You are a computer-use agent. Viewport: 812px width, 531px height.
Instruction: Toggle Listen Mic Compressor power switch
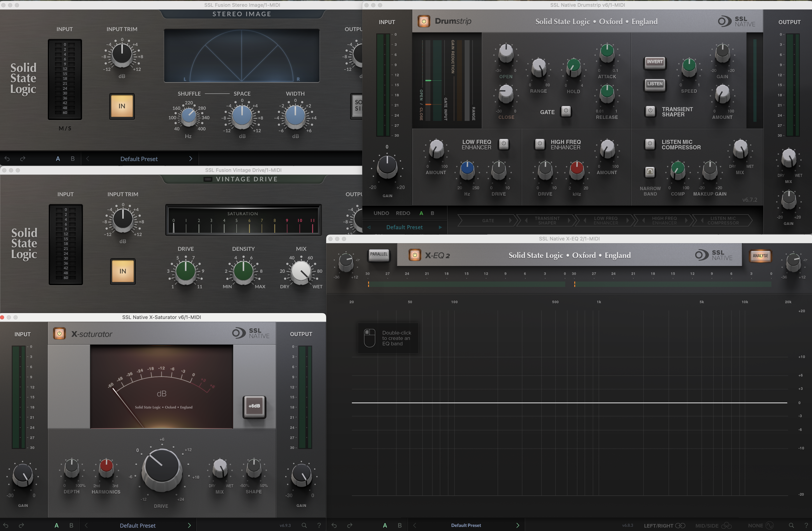point(650,144)
